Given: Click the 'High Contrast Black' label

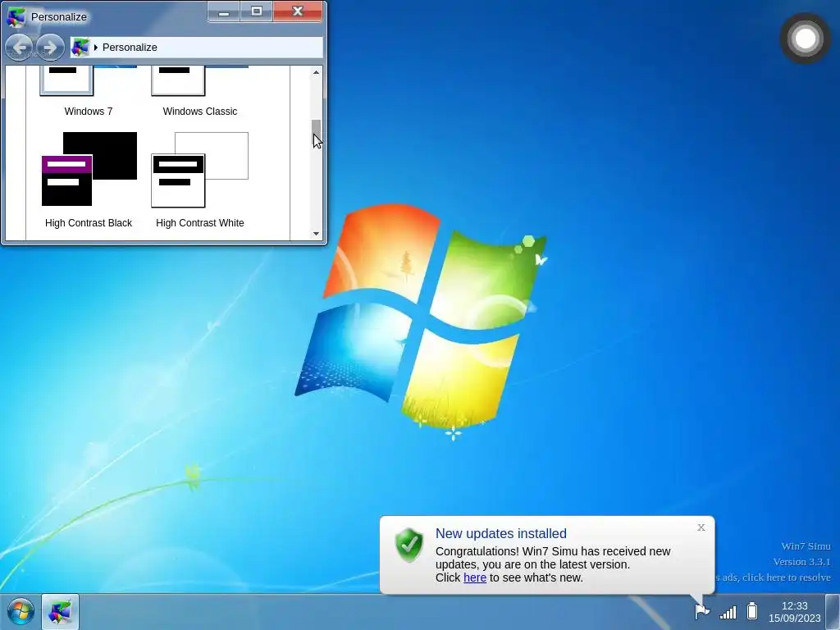Looking at the screenshot, I should click(x=89, y=223).
